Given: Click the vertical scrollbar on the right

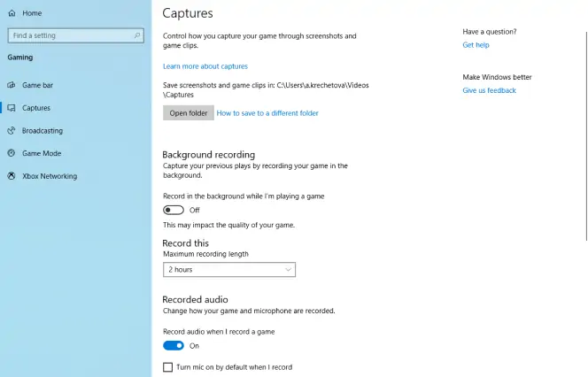Looking at the screenshot, I should pos(586,136).
